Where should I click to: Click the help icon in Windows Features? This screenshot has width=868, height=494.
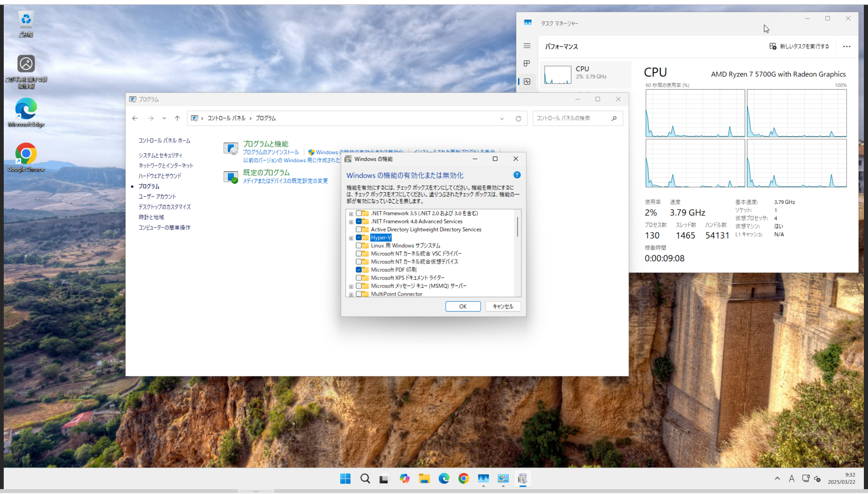(517, 175)
